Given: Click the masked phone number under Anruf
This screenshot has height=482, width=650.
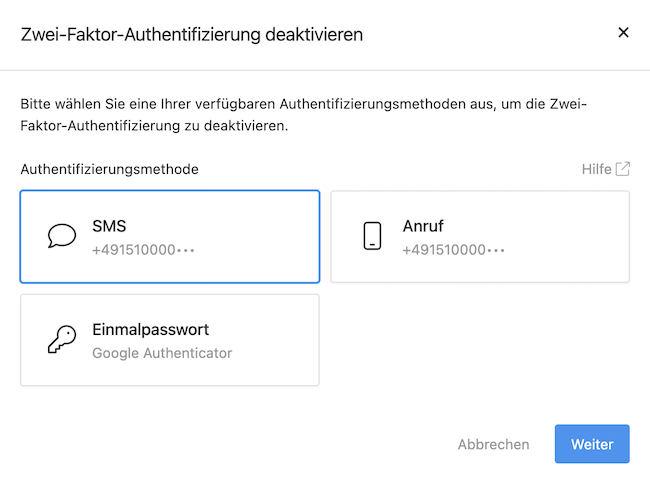Looking at the screenshot, I should 454,250.
